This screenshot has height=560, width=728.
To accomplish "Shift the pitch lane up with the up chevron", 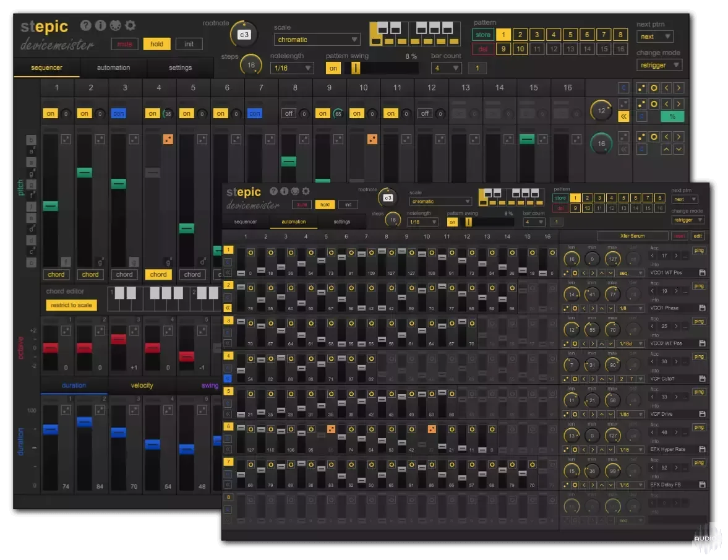I will [666, 150].
